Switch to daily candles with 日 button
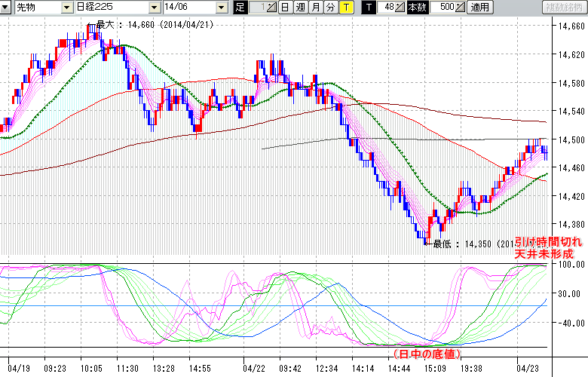Viewport: 588px width, 377px height. pos(285,8)
